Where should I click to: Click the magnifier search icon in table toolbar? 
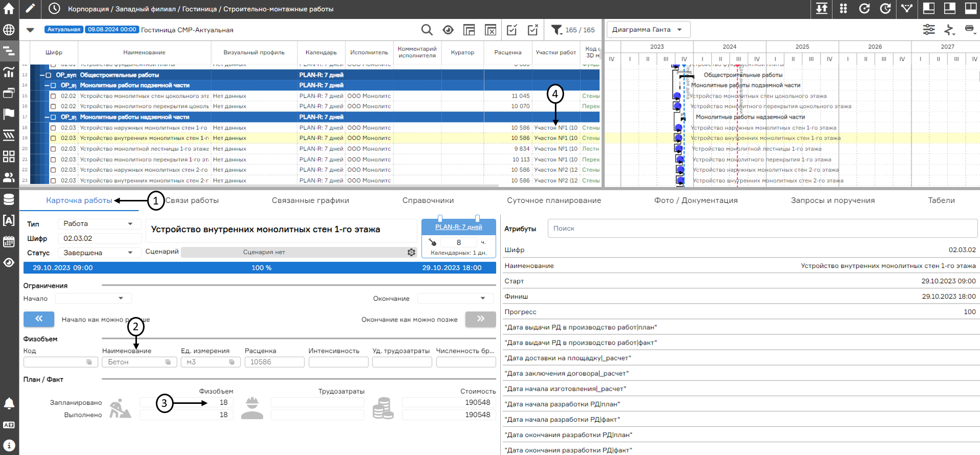(x=427, y=30)
